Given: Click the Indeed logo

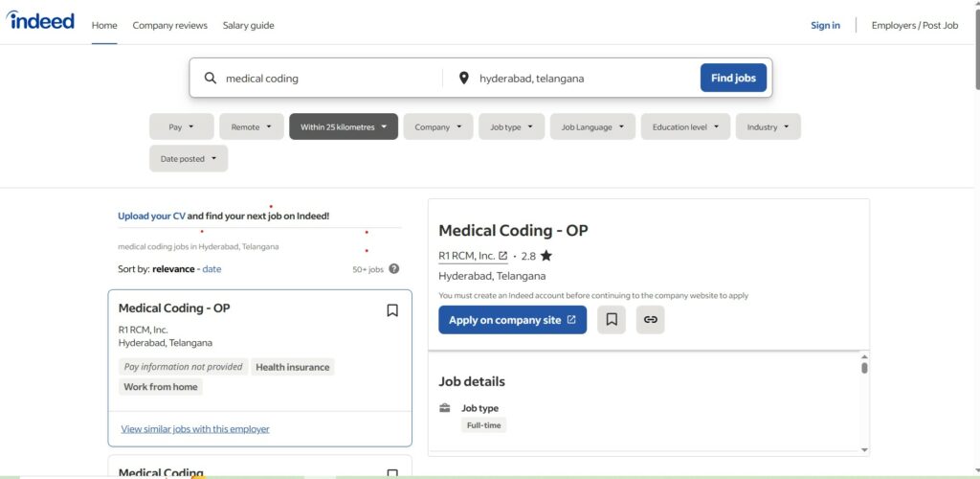Looking at the screenshot, I should pyautogui.click(x=40, y=21).
